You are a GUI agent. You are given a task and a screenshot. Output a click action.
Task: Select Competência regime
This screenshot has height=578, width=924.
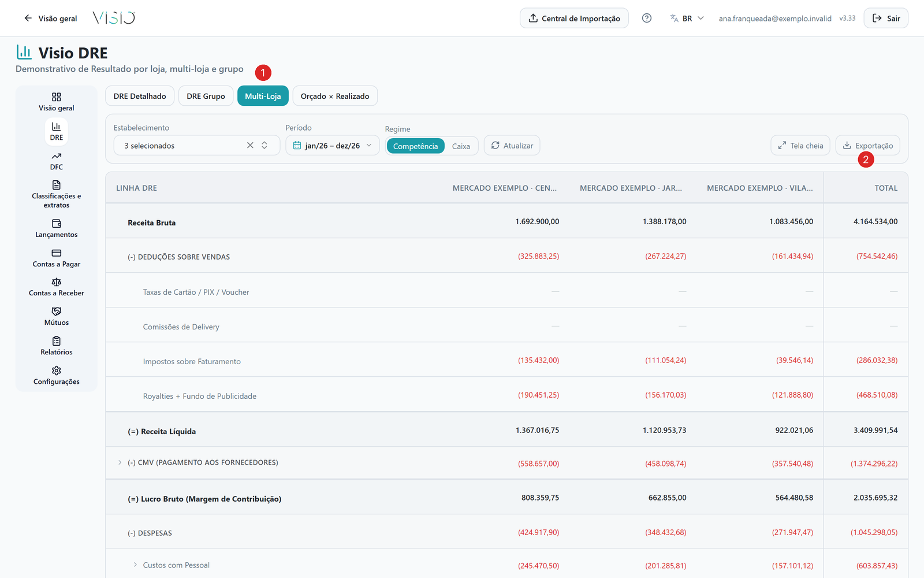pos(415,146)
